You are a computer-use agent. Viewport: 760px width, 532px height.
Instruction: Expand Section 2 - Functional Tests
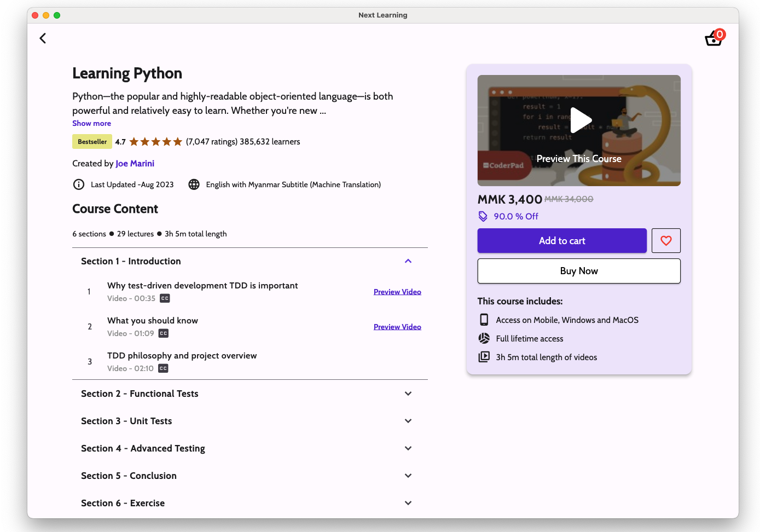pyautogui.click(x=408, y=394)
